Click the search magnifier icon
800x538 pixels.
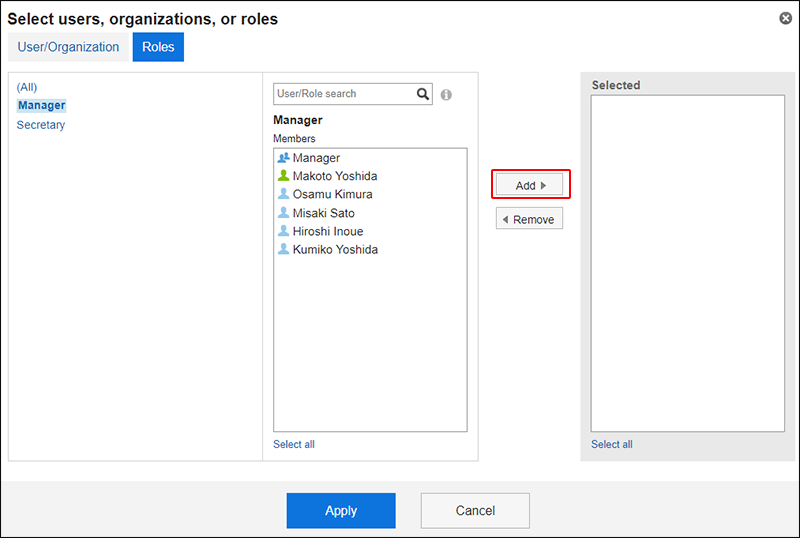point(422,94)
